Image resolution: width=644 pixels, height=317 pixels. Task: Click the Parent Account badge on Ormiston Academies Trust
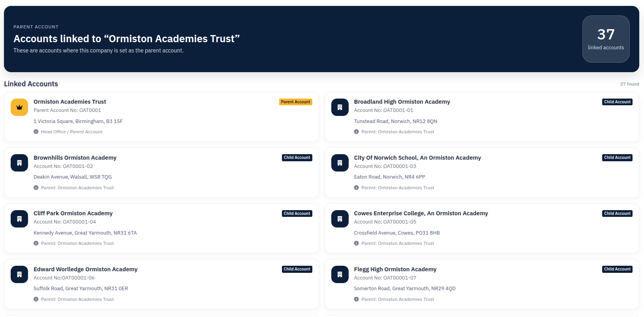click(296, 102)
